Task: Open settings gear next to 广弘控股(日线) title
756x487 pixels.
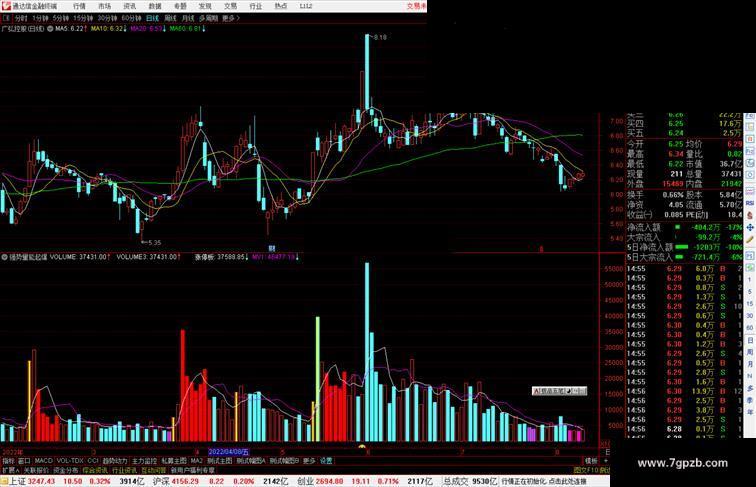Action: [x=50, y=29]
